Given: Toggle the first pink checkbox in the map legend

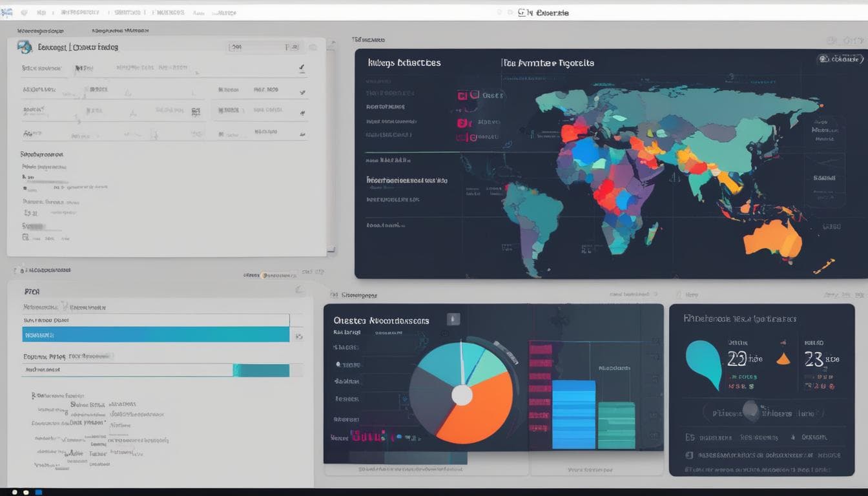Looking at the screenshot, I should (463, 96).
